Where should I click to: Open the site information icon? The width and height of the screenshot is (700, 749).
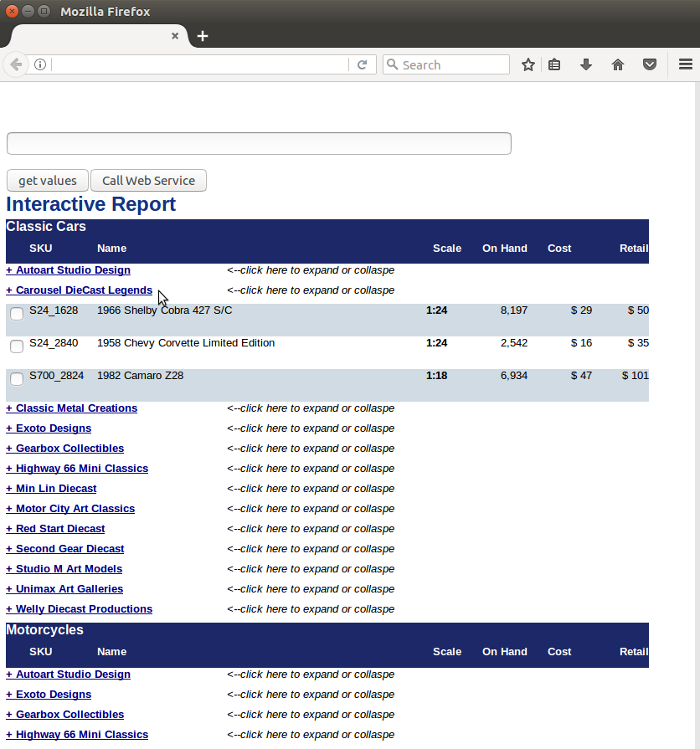(40, 64)
